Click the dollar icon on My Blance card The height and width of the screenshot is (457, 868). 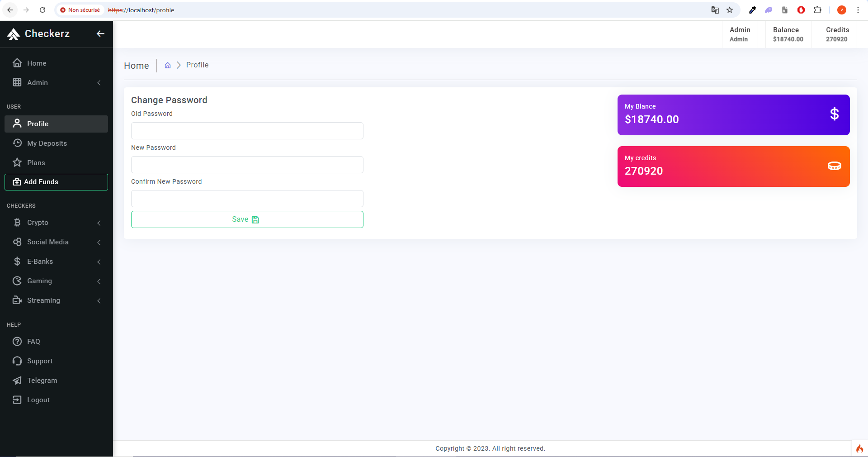[x=835, y=114]
